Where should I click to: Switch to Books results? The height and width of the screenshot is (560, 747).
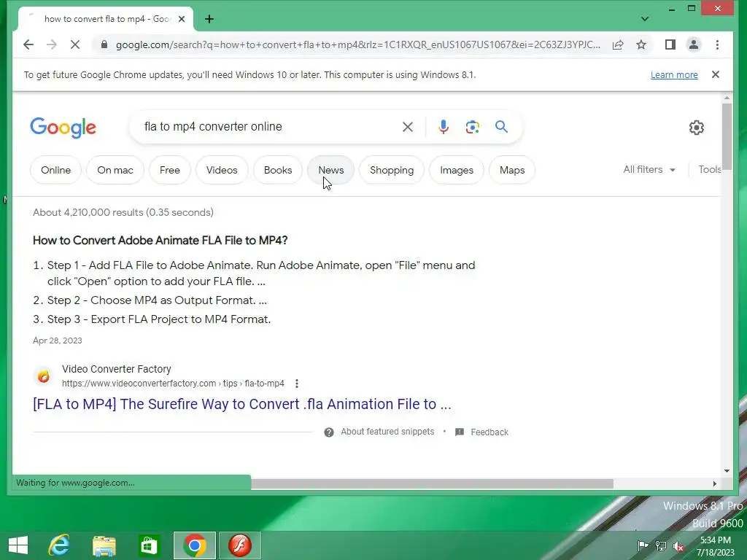click(x=278, y=170)
